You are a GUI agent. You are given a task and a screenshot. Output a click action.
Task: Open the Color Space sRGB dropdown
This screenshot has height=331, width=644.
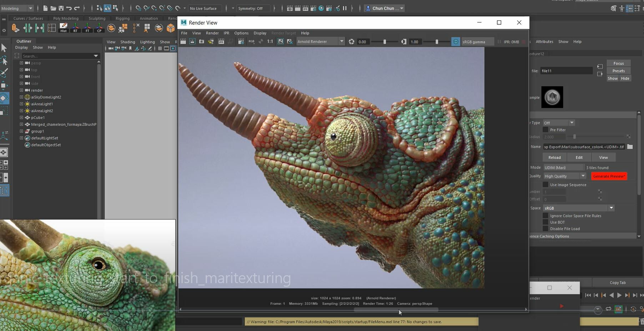tap(611, 208)
